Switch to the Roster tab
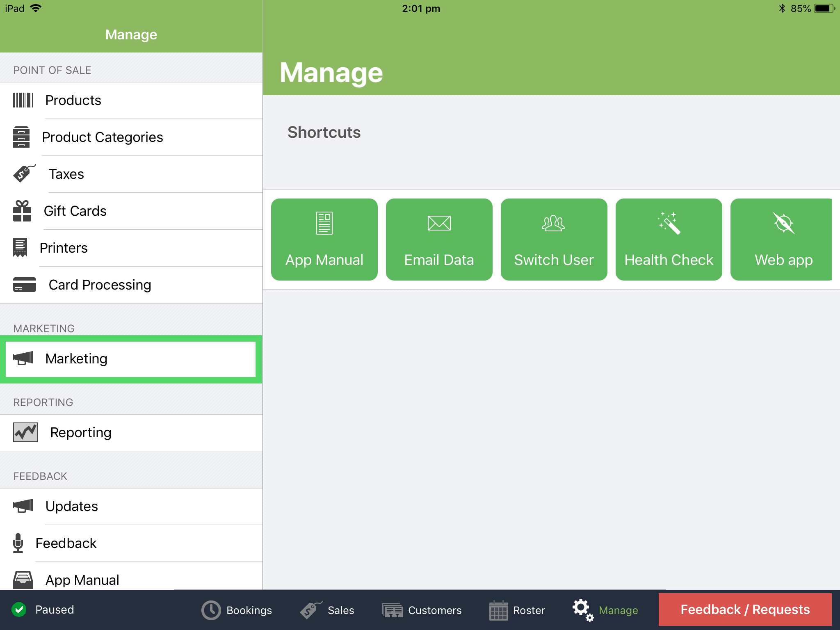The width and height of the screenshot is (840, 630). [517, 610]
